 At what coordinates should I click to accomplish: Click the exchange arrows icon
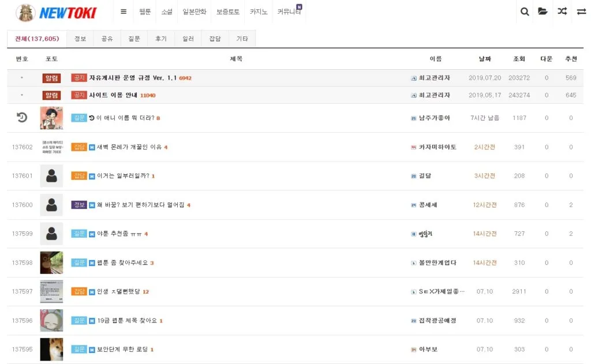[580, 12]
